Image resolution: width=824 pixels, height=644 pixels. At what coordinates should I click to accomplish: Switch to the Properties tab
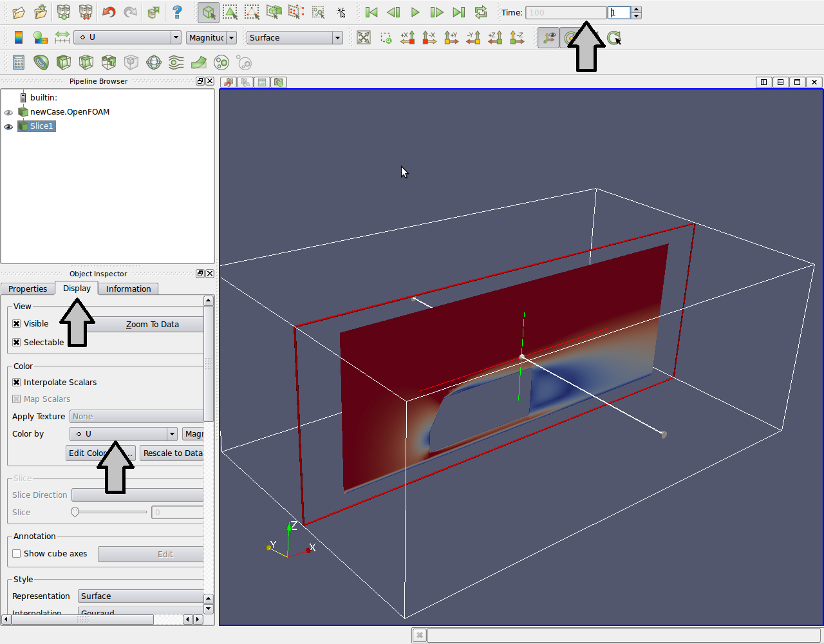pyautogui.click(x=28, y=289)
